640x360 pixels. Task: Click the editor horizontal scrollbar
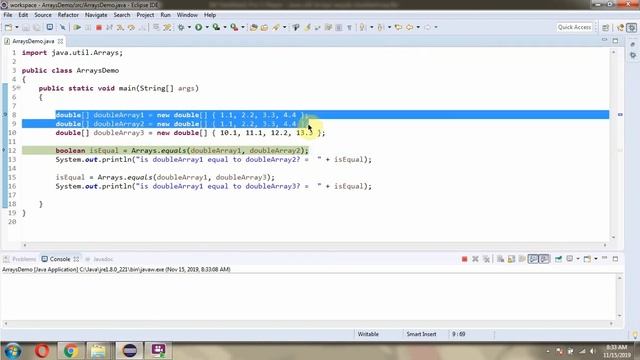click(x=315, y=245)
